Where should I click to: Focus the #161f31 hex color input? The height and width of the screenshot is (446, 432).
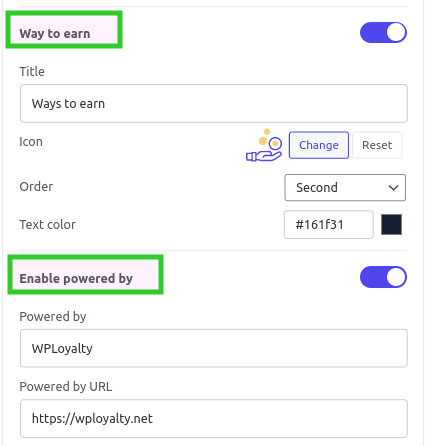(328, 224)
